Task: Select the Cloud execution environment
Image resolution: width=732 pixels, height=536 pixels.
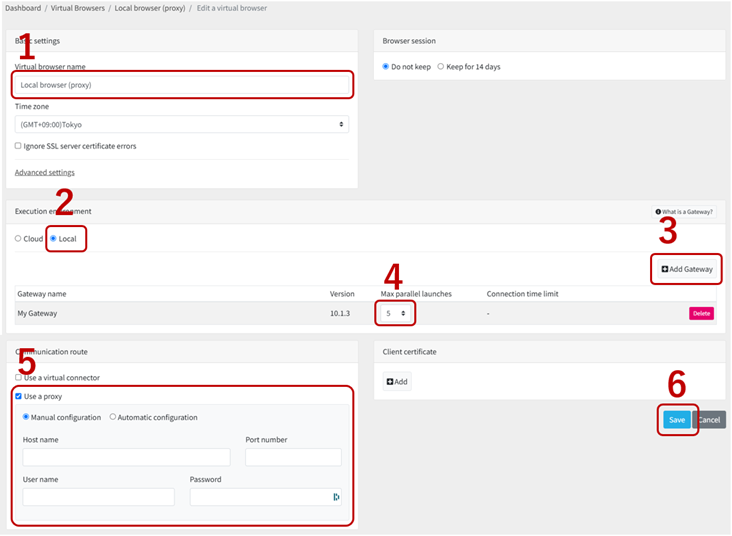Action: tap(18, 239)
